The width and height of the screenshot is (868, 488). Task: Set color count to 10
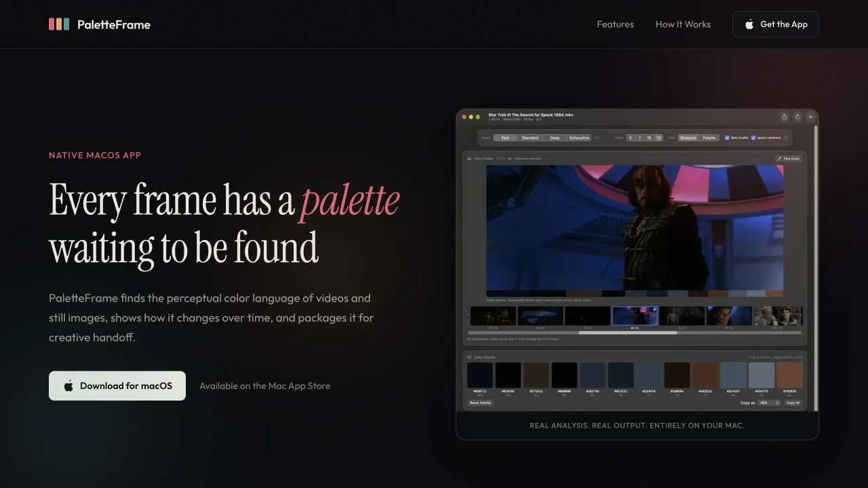pos(649,138)
